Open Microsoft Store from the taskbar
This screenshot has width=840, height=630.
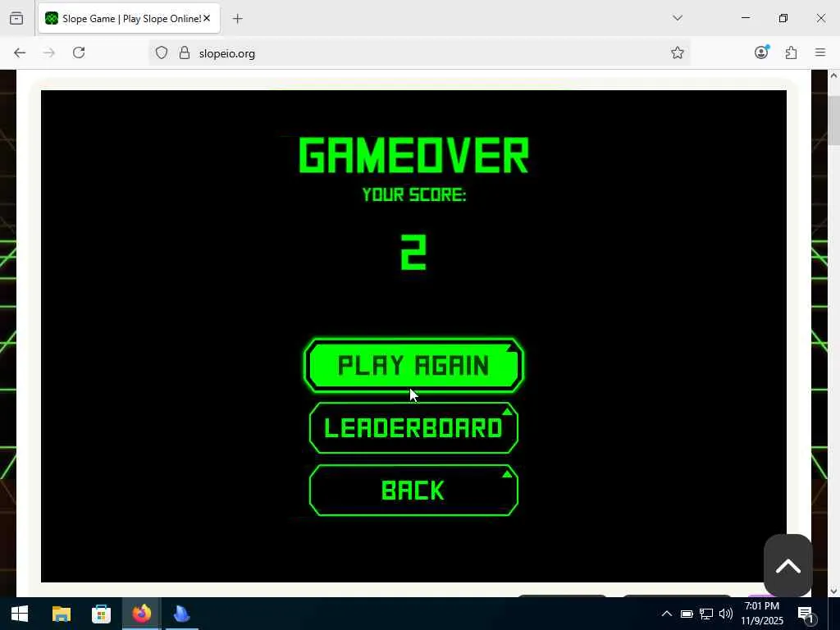coord(101,614)
